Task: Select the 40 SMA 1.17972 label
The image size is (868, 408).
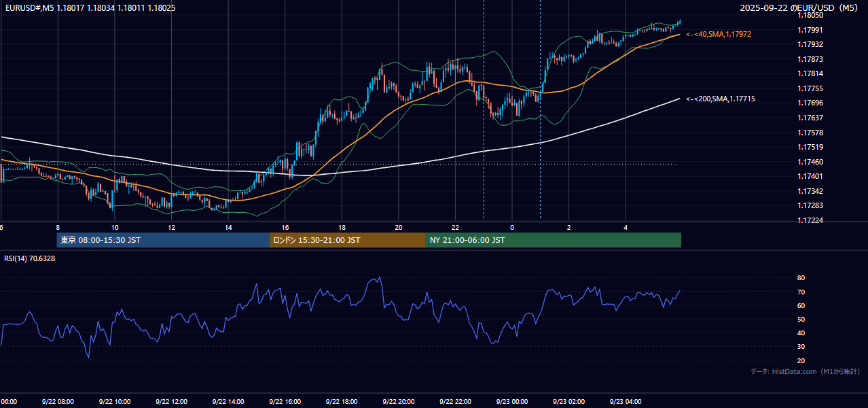Action: pyautogui.click(x=719, y=34)
